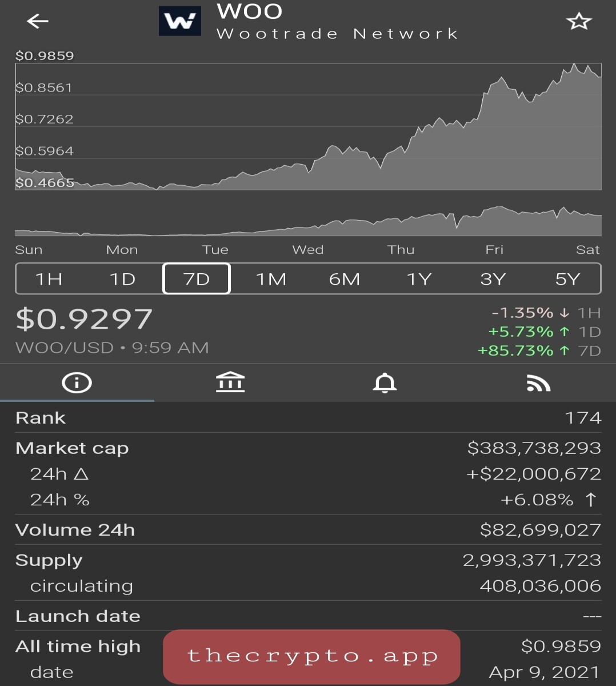Screen dimensions: 616x686
Task: Go back using the arrow icon
Action: click(38, 22)
